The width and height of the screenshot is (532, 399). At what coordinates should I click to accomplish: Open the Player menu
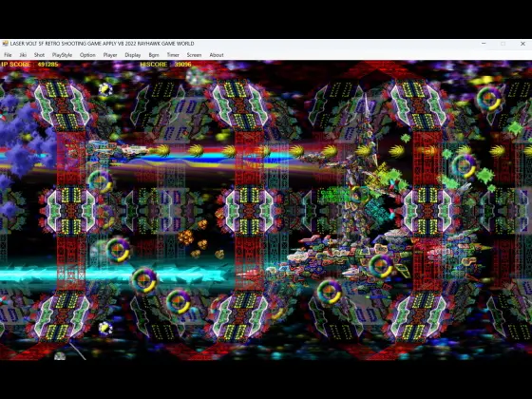(110, 55)
